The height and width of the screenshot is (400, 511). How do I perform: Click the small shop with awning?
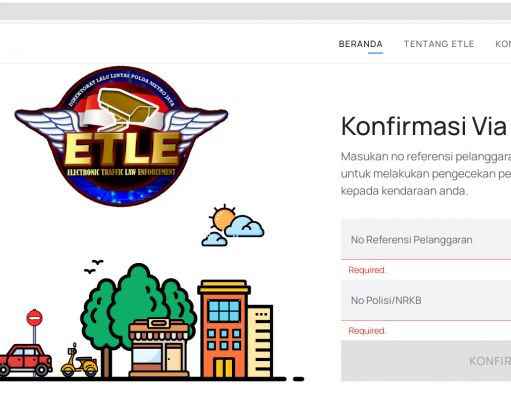(x=159, y=347)
